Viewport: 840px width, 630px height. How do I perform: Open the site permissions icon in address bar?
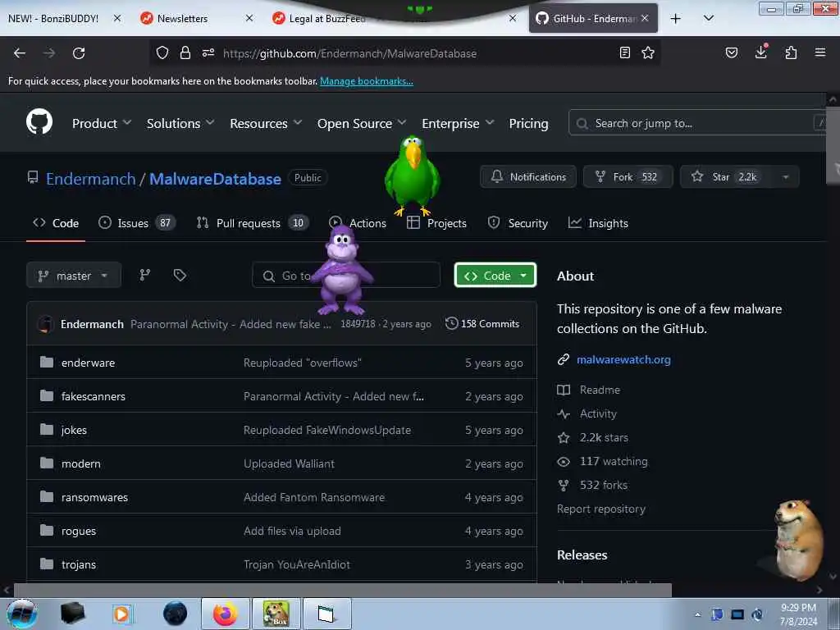point(208,53)
